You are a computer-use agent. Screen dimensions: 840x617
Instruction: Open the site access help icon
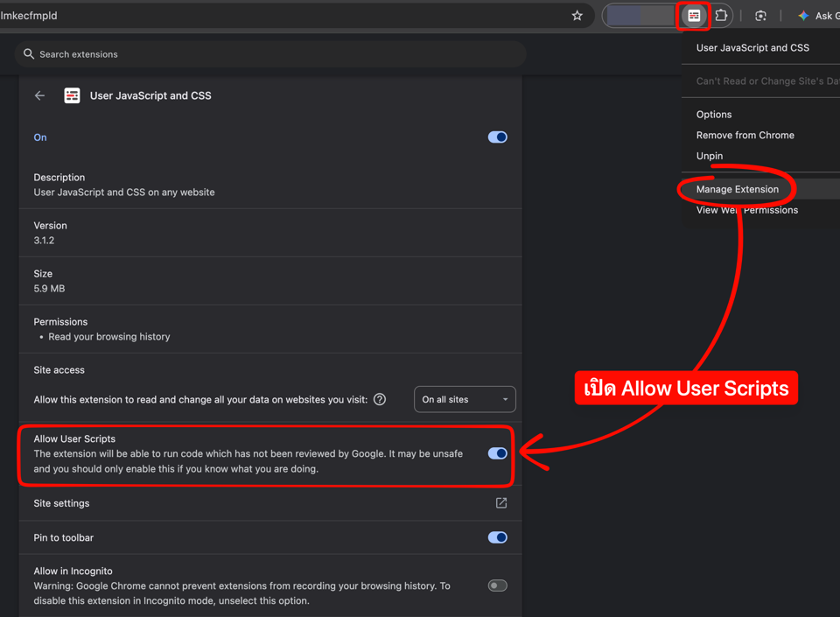(x=379, y=400)
